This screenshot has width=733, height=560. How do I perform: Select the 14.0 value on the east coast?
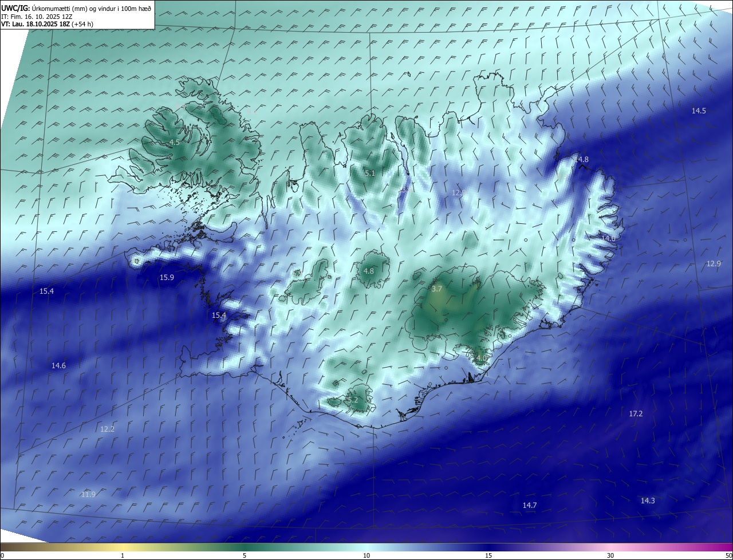coord(608,238)
